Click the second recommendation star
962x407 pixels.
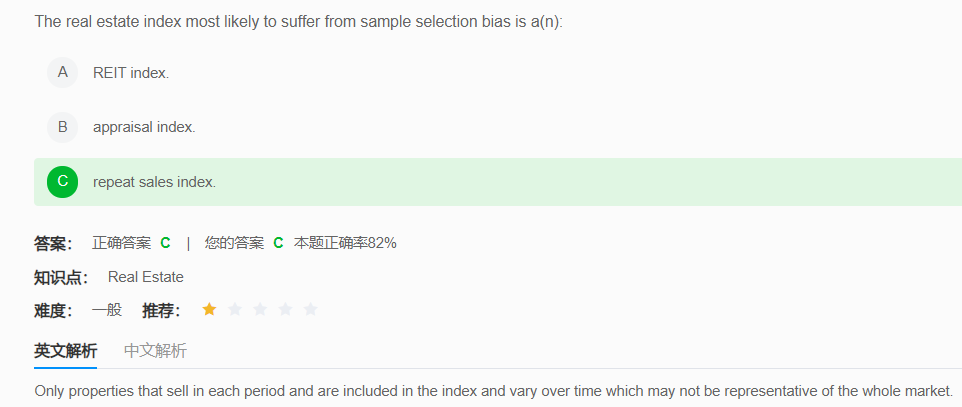[x=235, y=310]
